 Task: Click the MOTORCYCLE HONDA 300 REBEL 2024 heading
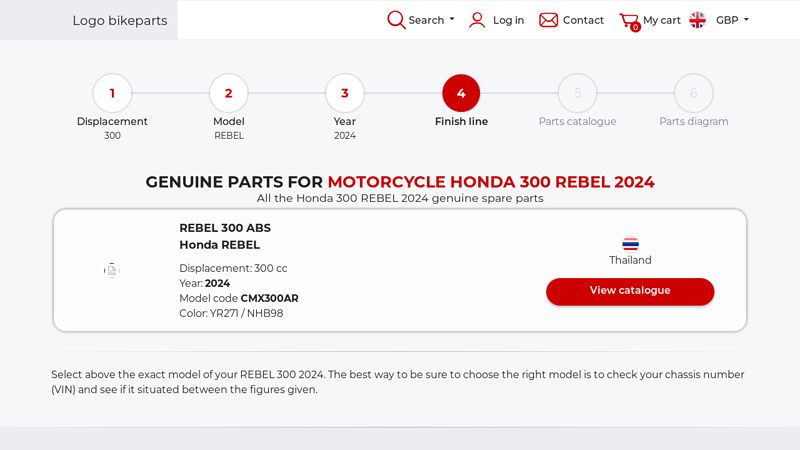click(491, 182)
